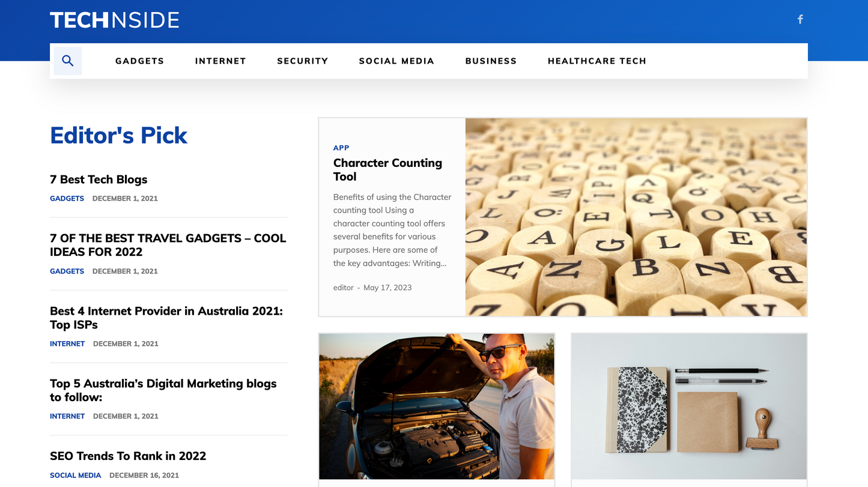Open the Healthcare Tech menu item

pos(596,61)
